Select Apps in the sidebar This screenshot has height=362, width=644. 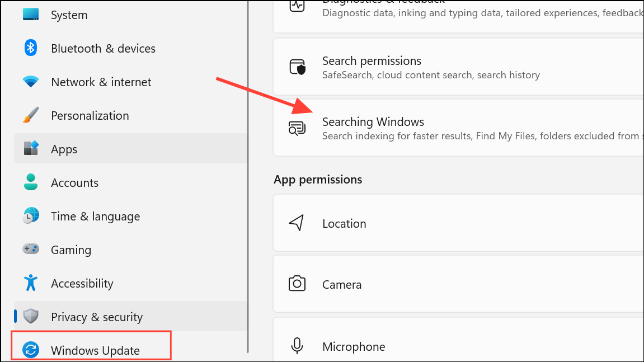pos(130,148)
